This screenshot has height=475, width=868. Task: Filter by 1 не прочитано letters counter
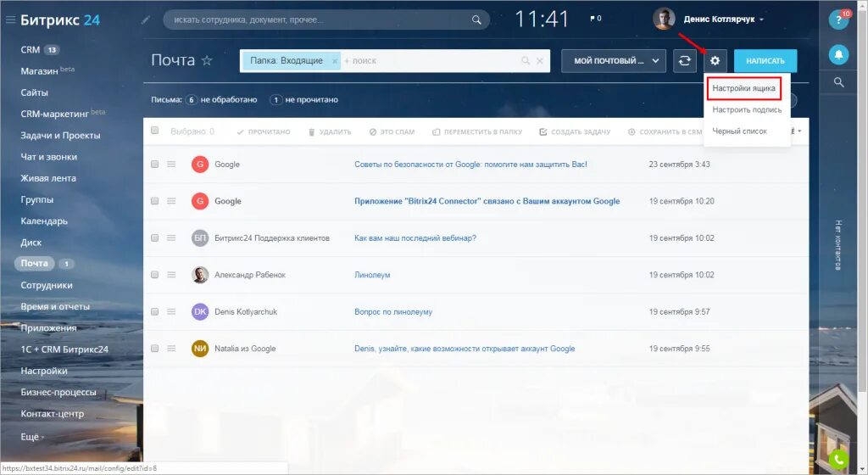click(x=304, y=99)
